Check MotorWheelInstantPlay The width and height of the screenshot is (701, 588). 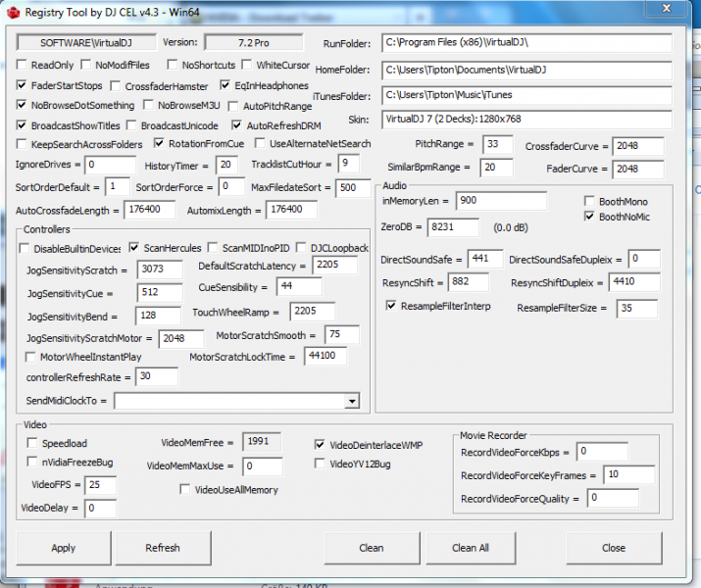coord(30,357)
